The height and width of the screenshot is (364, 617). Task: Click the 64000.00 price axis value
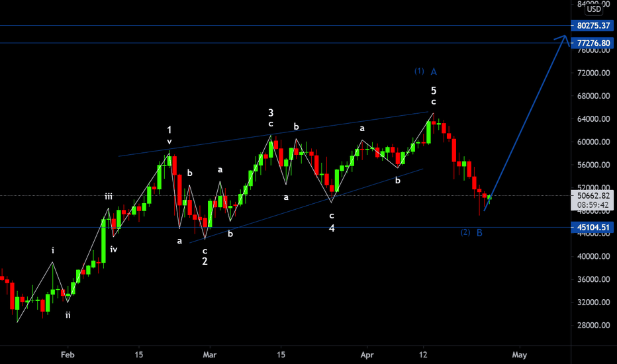coord(593,119)
